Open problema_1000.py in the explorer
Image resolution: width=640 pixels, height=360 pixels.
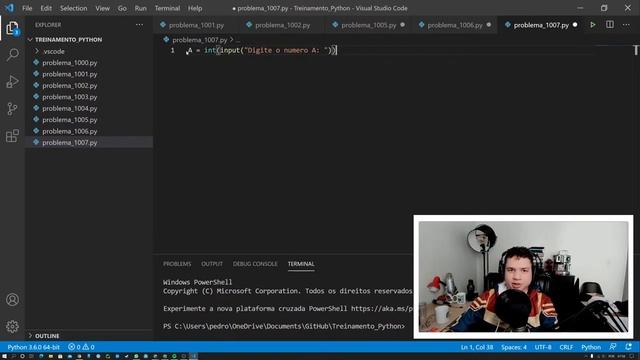[x=70, y=63]
